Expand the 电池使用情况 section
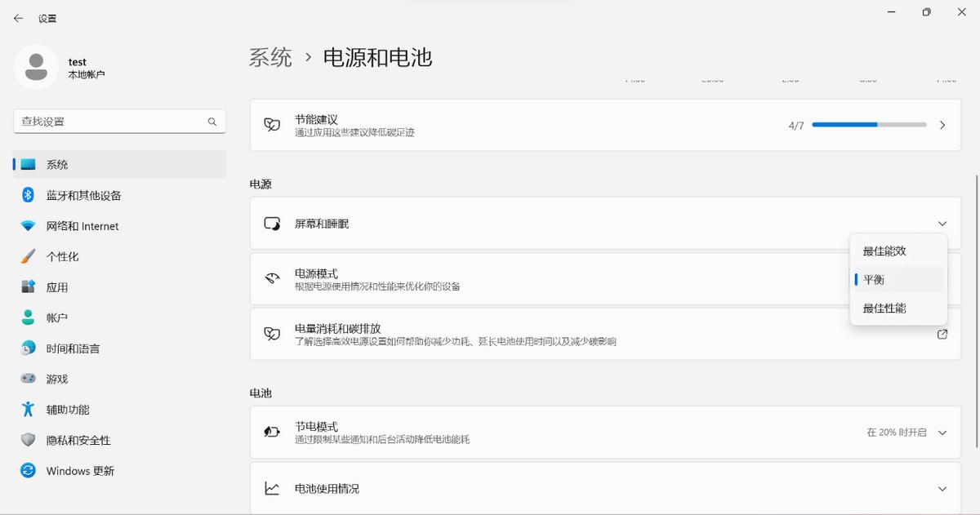Viewport: 980px width, 515px height. [942, 488]
